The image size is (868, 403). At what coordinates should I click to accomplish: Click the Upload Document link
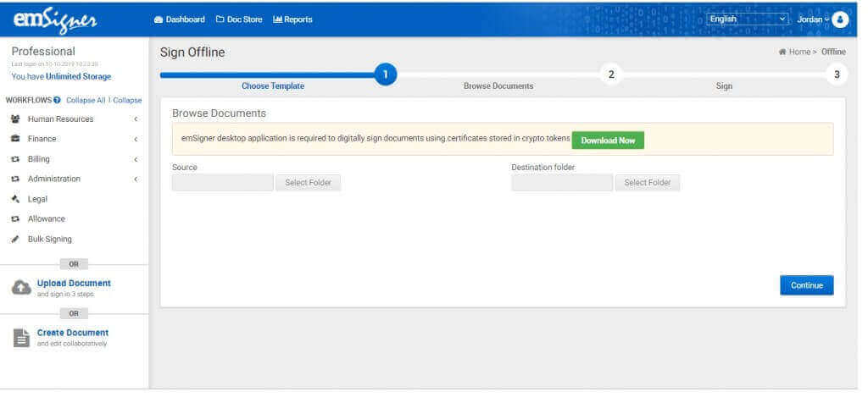point(74,283)
